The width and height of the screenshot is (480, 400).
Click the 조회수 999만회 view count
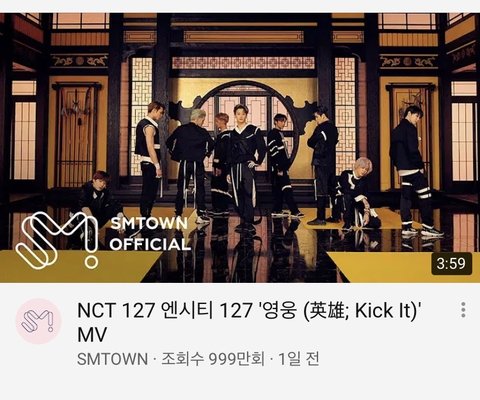tap(213, 359)
